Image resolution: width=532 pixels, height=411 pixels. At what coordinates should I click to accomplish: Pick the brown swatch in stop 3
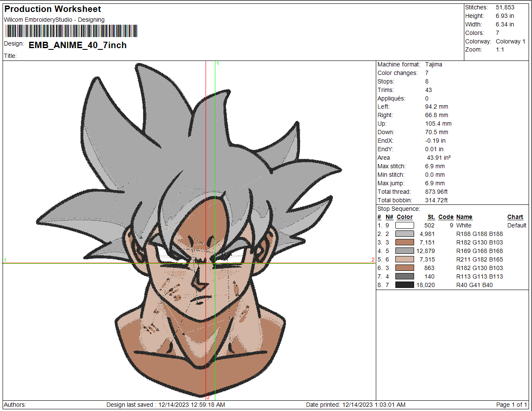404,242
